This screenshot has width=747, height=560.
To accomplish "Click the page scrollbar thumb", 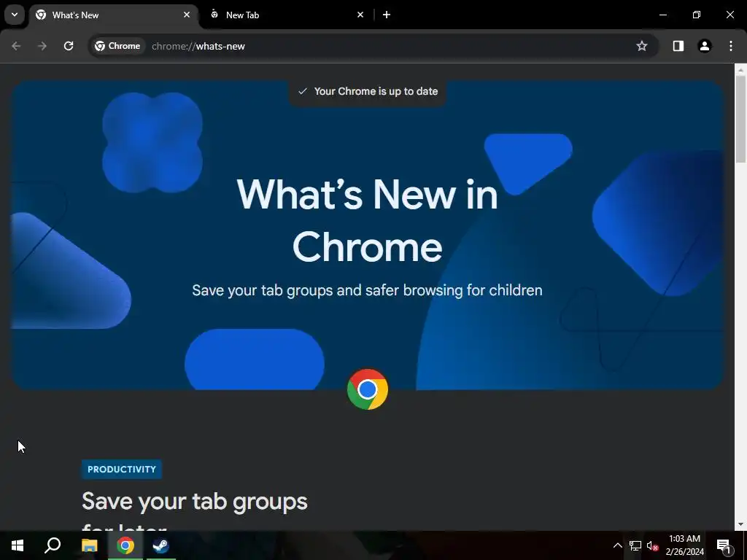I will coord(740,119).
